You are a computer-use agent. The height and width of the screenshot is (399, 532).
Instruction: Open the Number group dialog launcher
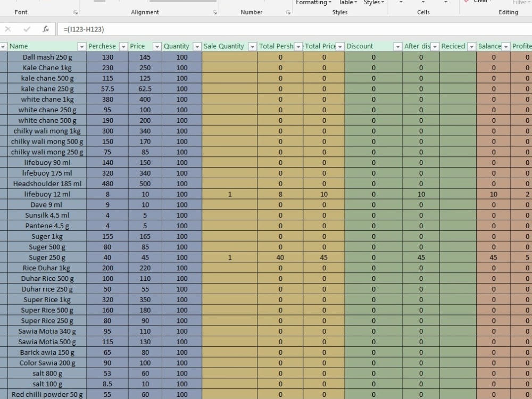tap(288, 13)
